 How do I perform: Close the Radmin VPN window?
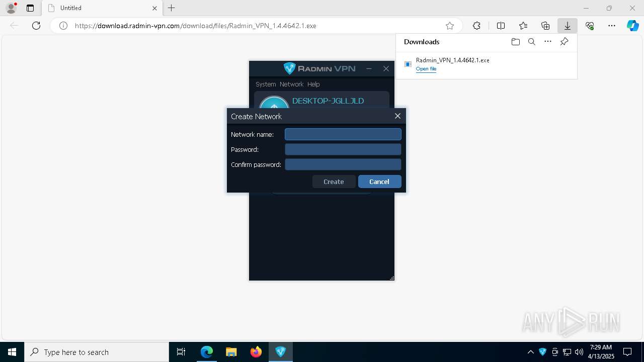[x=386, y=68]
